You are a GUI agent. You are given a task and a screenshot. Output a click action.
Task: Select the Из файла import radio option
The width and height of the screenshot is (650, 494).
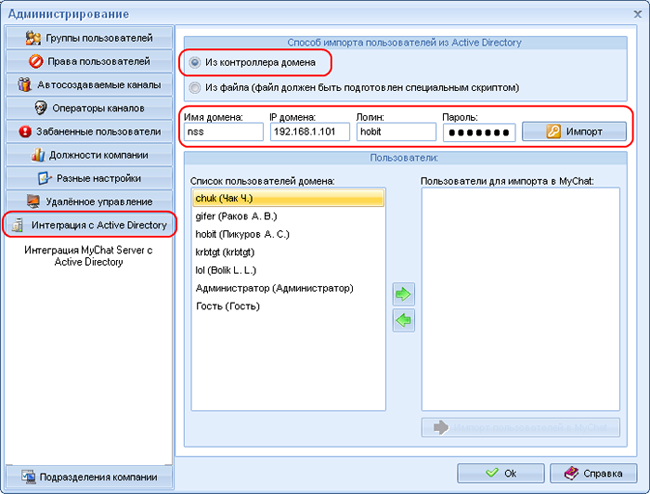[x=195, y=87]
